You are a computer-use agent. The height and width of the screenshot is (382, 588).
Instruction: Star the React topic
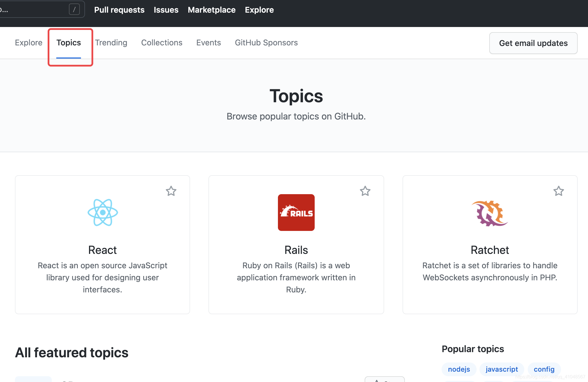pos(171,191)
